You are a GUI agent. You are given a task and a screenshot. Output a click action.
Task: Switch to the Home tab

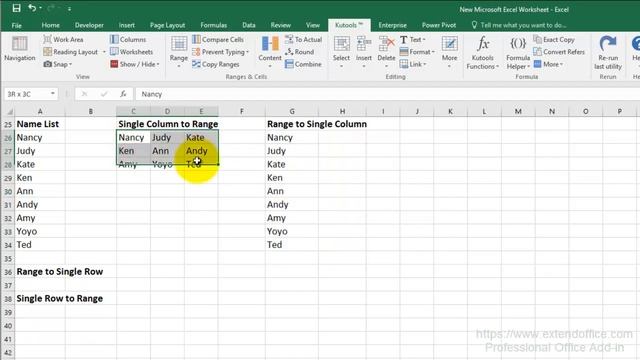click(x=51, y=25)
